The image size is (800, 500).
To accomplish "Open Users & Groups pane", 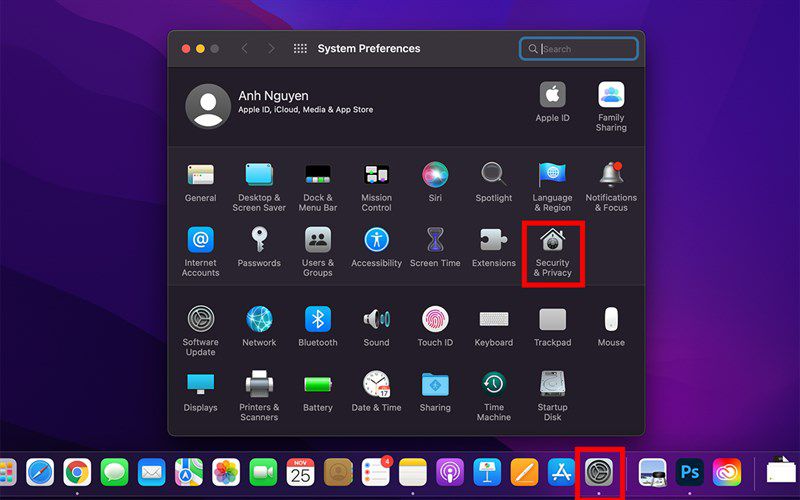I will coord(318,252).
